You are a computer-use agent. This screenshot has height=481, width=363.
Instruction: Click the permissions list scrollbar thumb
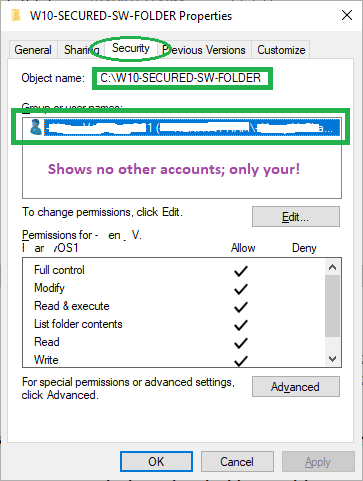tap(332, 306)
